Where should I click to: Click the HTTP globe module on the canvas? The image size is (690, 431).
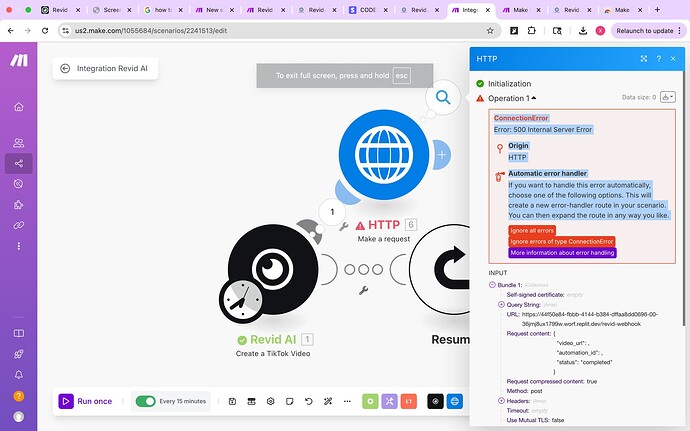[x=384, y=155]
